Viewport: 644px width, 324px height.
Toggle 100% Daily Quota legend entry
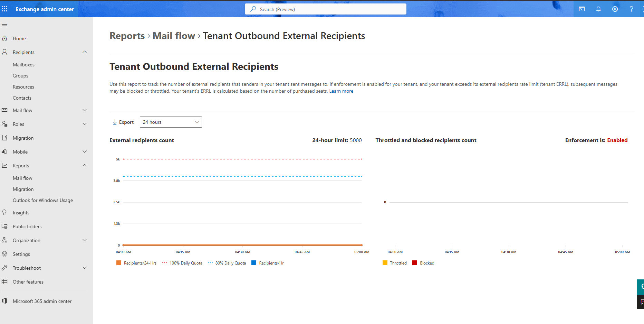(182, 263)
